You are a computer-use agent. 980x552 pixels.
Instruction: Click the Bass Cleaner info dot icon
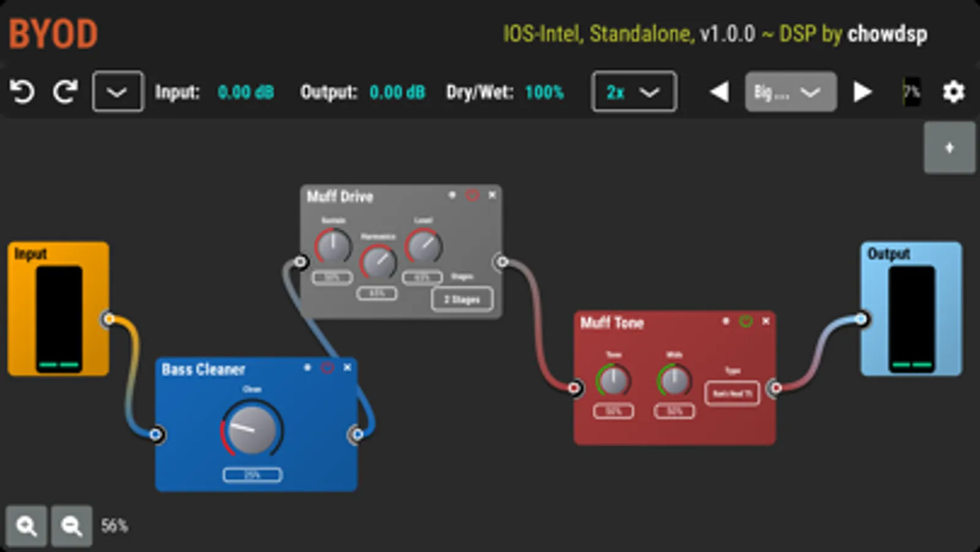pos(308,367)
